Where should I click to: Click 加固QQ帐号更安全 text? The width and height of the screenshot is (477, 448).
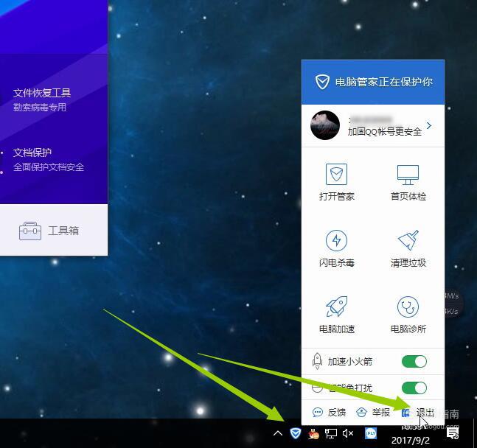385,132
